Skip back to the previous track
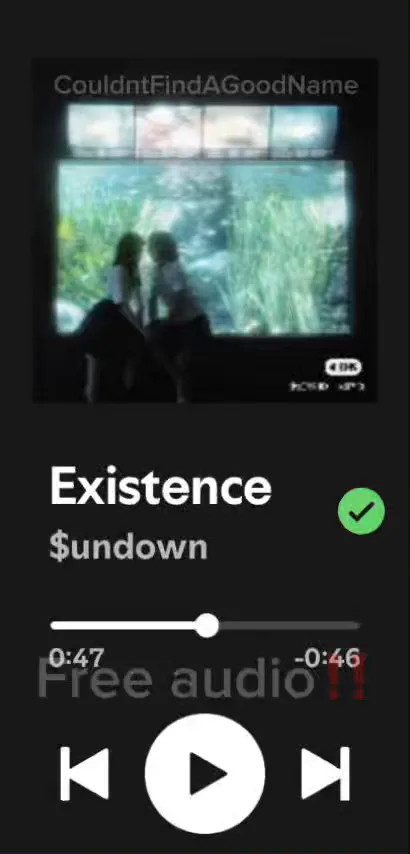 tap(84, 773)
